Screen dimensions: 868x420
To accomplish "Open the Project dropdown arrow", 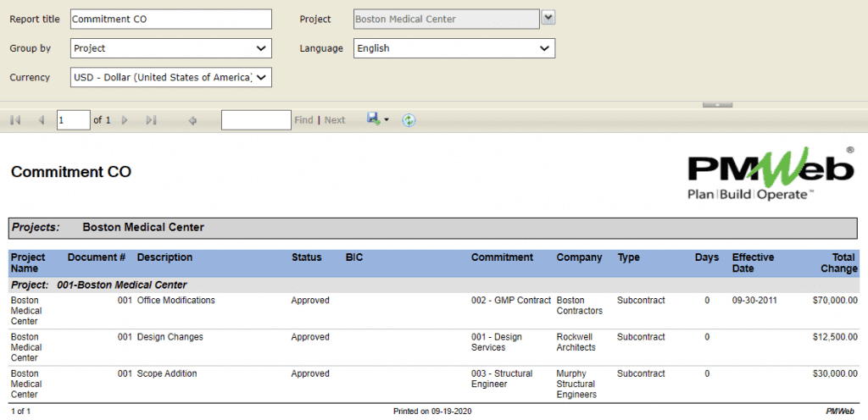I will pos(548,19).
